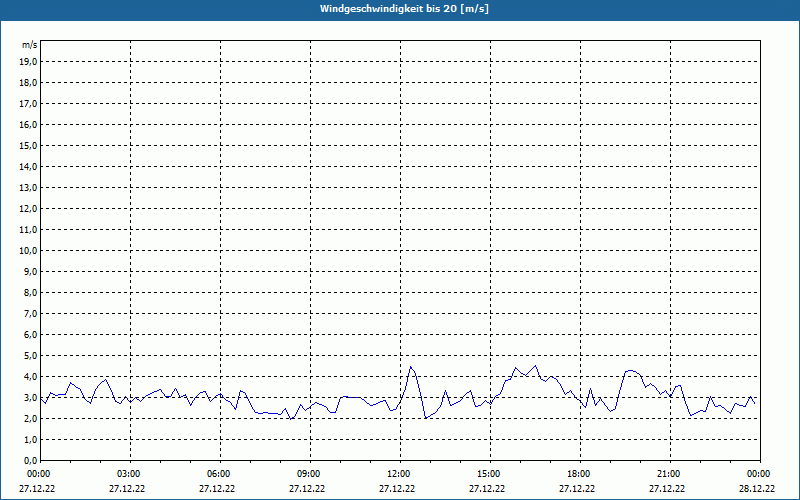Select the 7,0 y-axis label
800x500 pixels.
click(29, 313)
